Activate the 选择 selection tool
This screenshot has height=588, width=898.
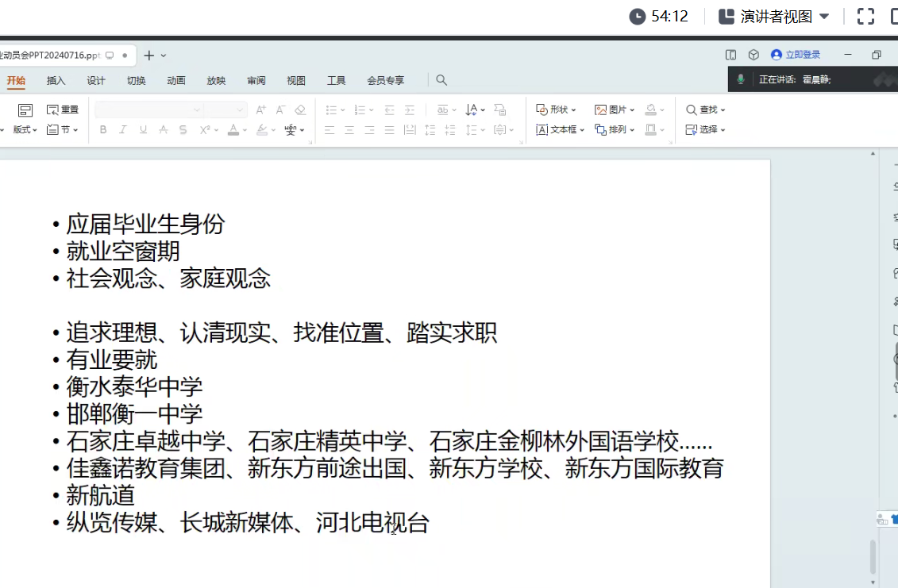pos(705,129)
